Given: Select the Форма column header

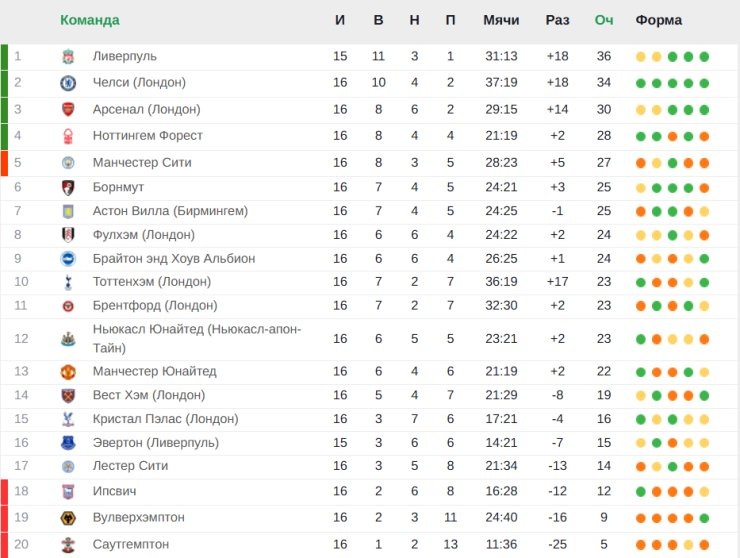Looking at the screenshot, I should tap(658, 20).
